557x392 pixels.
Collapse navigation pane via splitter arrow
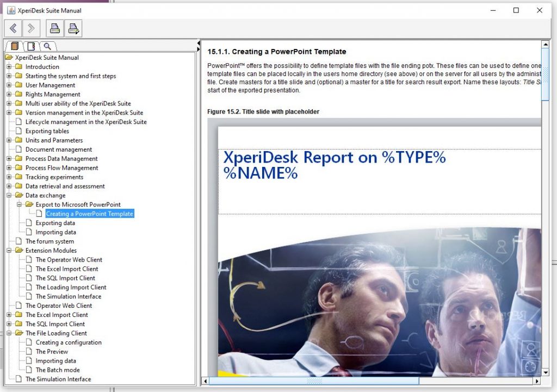click(199, 43)
